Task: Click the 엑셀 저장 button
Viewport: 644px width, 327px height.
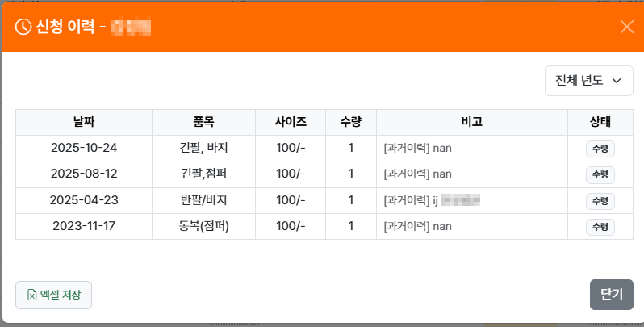Action: [x=53, y=295]
